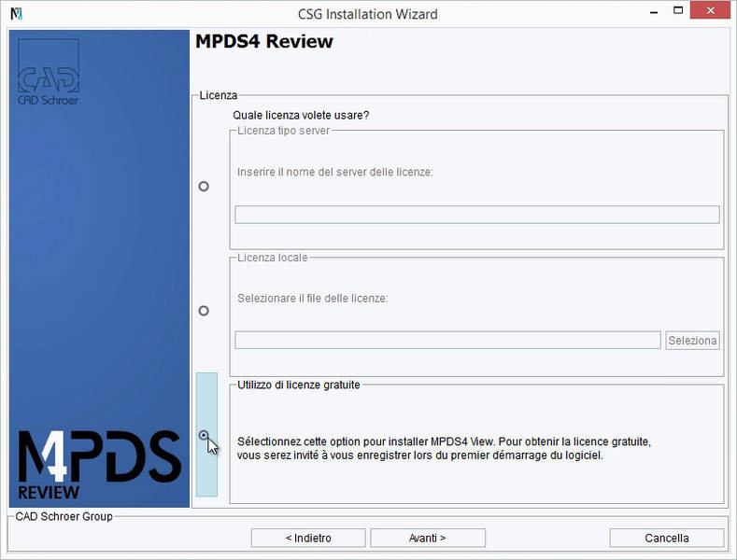
Task: Select the free license radio button
Action: 204,435
